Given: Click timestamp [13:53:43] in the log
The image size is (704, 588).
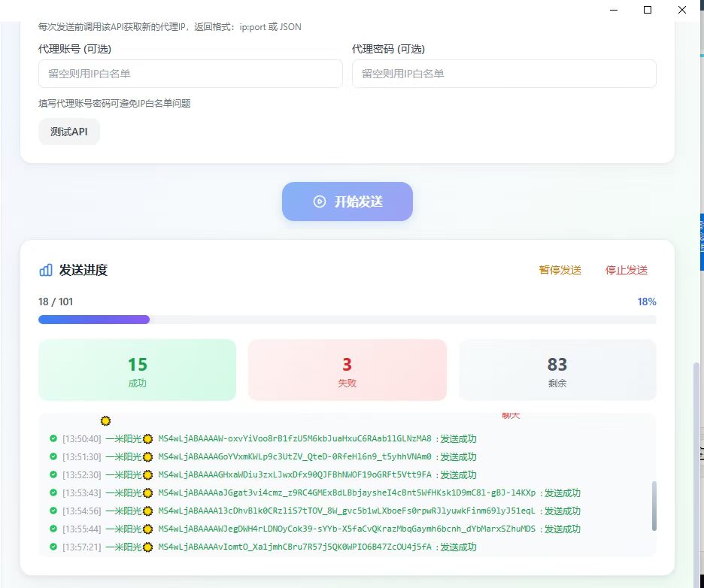Looking at the screenshot, I should [82, 493].
